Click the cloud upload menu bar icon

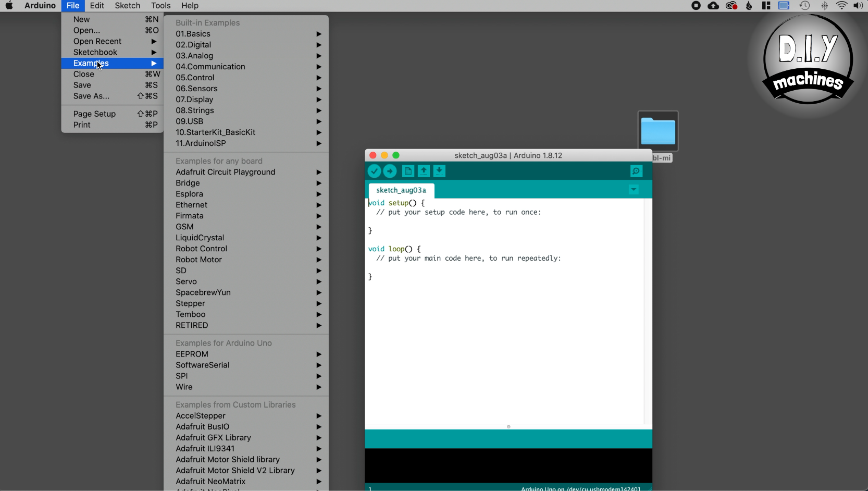pos(713,6)
